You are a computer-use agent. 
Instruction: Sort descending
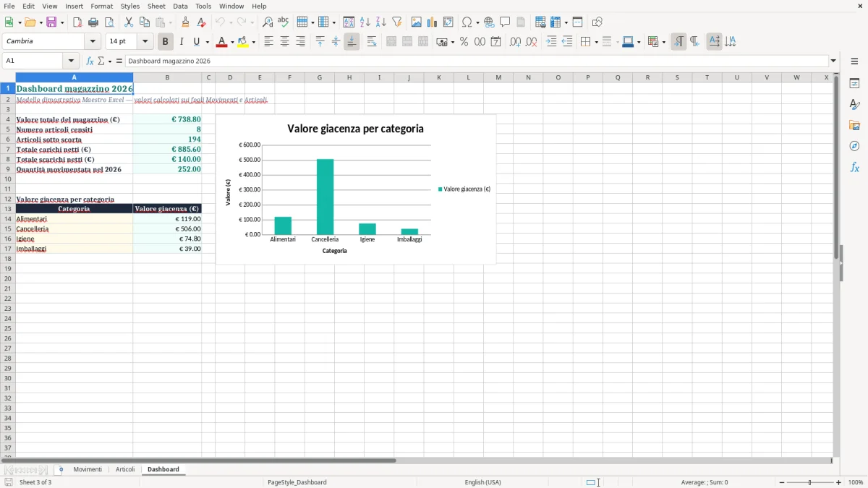coord(381,22)
